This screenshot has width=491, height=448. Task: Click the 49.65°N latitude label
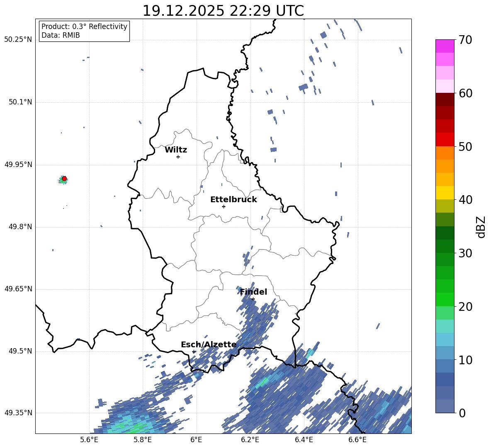18,289
